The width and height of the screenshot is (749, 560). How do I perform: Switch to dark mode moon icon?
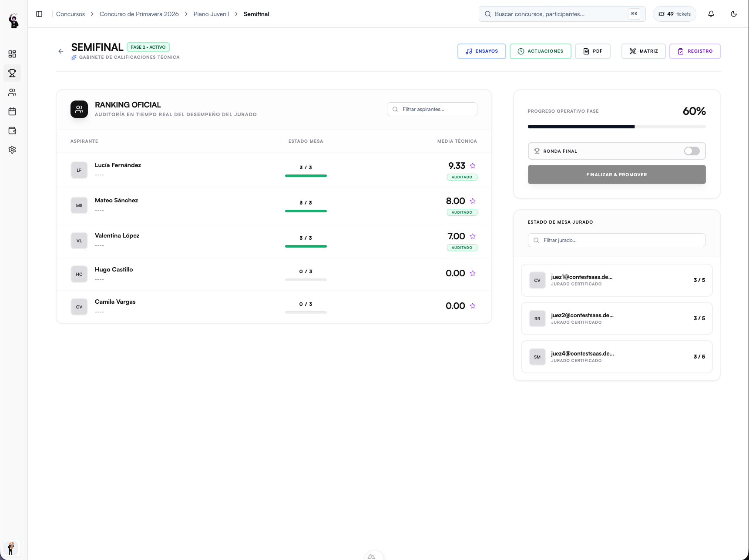point(734,14)
